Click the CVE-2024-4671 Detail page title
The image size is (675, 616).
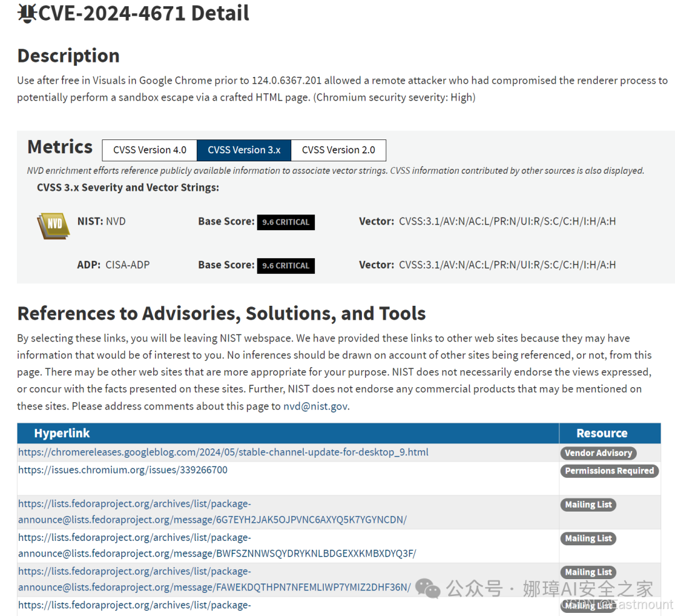click(x=144, y=13)
